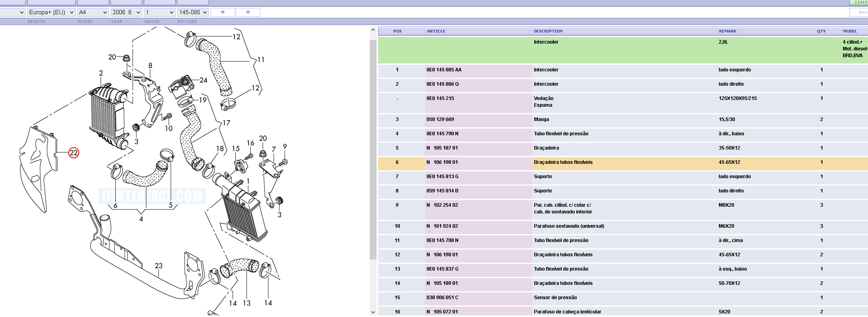Viewport: 868px width, 317px height.
Task: Click callout number 7 near the bracket
Action: click(x=273, y=150)
